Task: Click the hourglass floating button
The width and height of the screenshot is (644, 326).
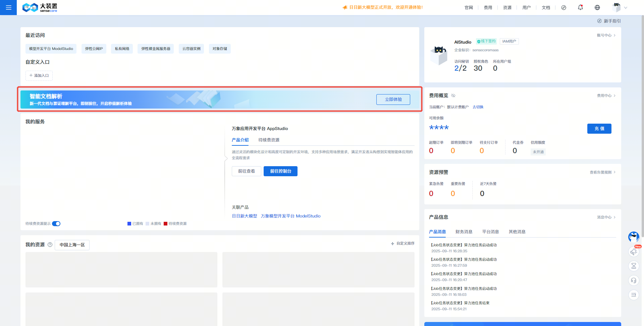Action: click(634, 266)
